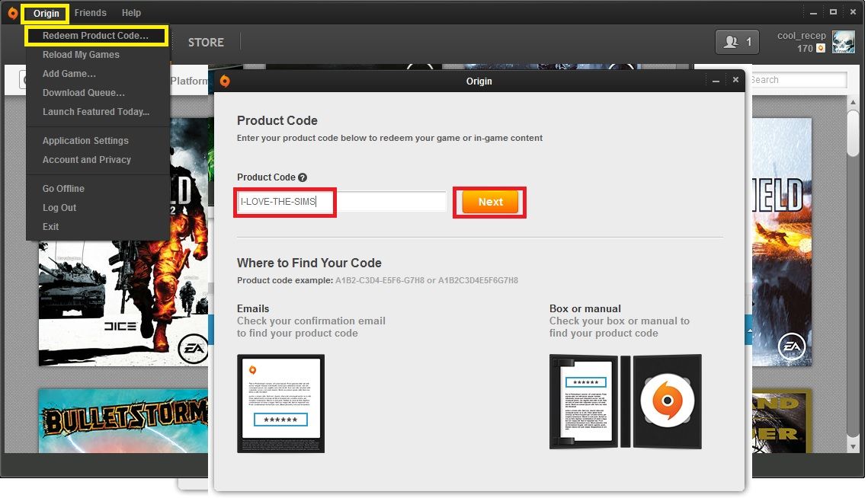Click the game box and disc illustration
Image resolution: width=868 pixels, height=498 pixels.
click(626, 402)
